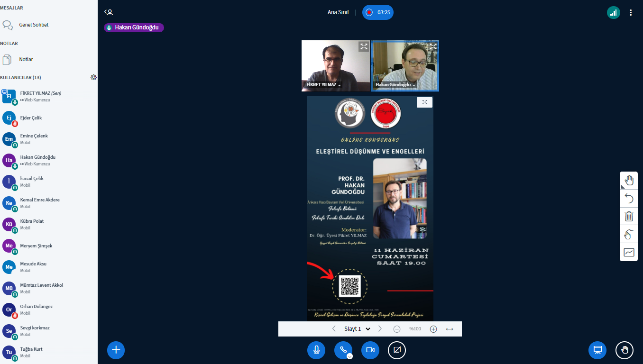Click the FİKRET YILMAZ webcam video
Image resolution: width=643 pixels, height=364 pixels.
pyautogui.click(x=336, y=65)
